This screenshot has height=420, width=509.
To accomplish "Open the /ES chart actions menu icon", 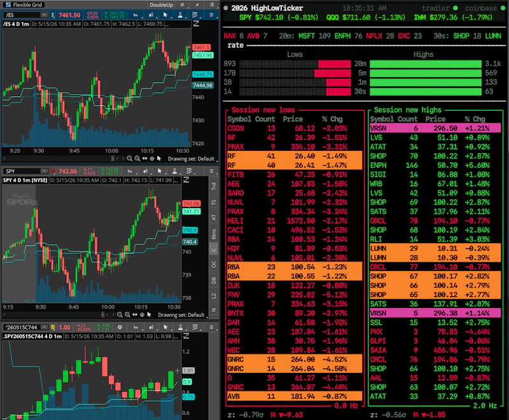I will (211, 15).
